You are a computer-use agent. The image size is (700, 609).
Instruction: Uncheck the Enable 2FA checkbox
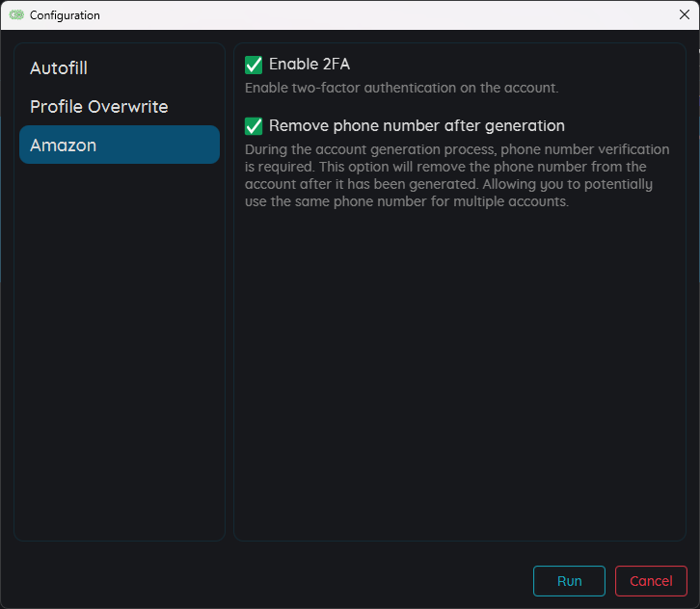click(254, 65)
